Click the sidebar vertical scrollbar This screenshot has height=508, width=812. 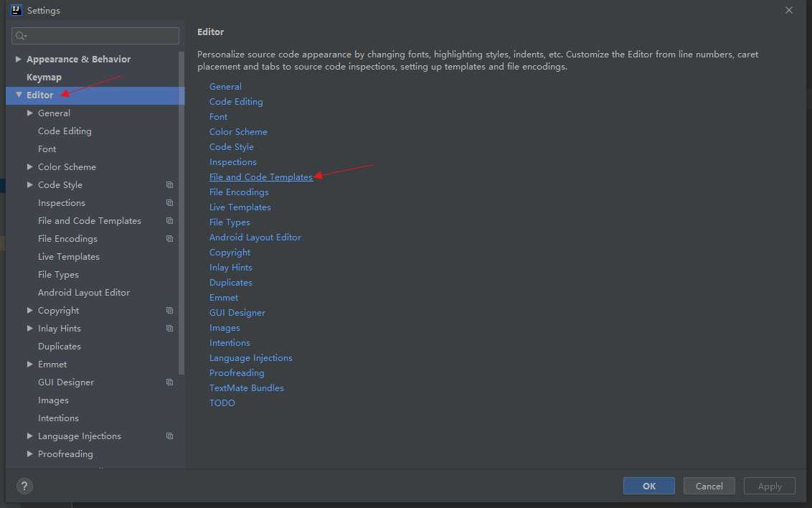[x=181, y=237]
